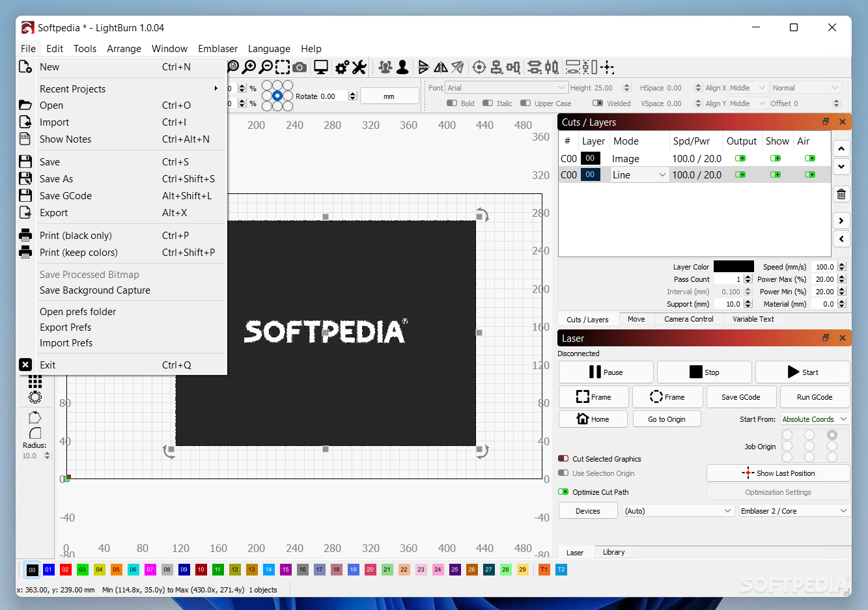Click the Start button

803,372
